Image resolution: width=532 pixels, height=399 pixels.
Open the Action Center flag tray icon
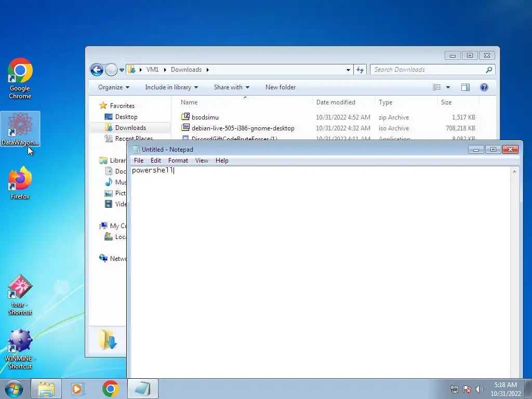pos(467,389)
